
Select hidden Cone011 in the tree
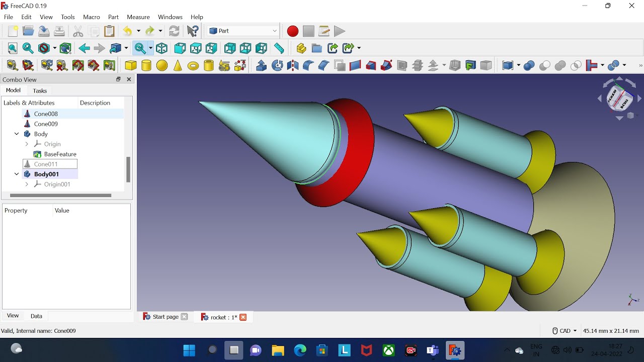[x=46, y=164]
